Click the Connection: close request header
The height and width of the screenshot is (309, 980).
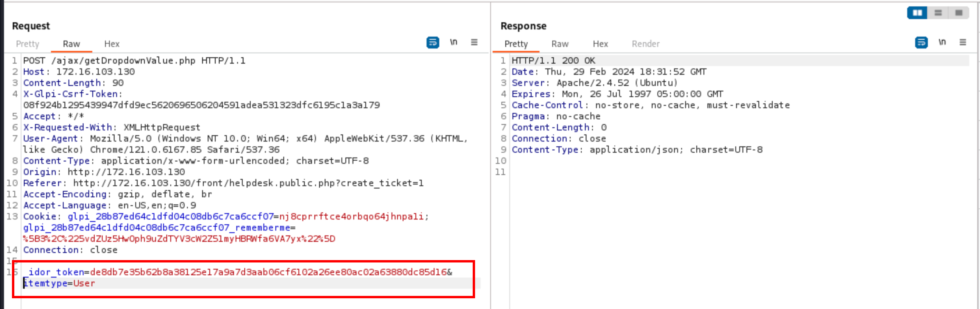click(x=70, y=250)
